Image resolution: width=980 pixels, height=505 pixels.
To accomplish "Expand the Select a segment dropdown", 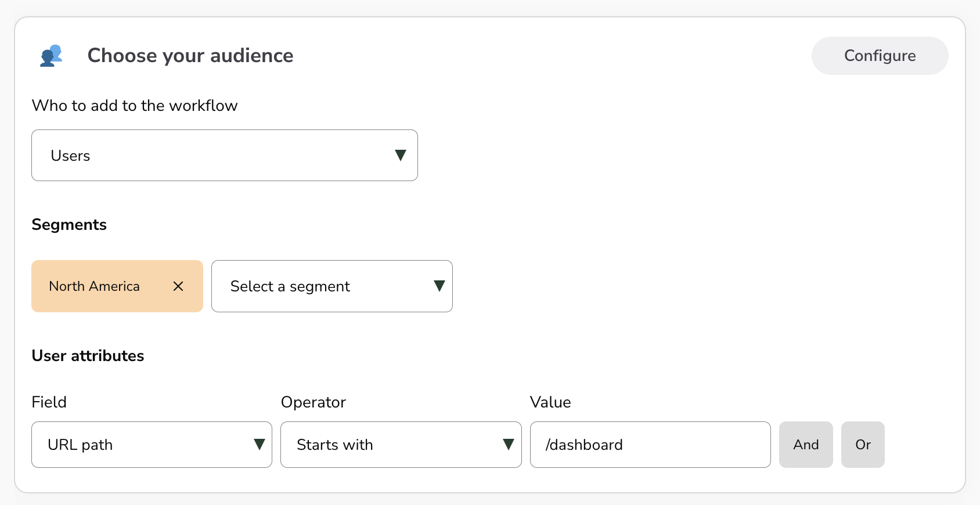I will click(332, 286).
